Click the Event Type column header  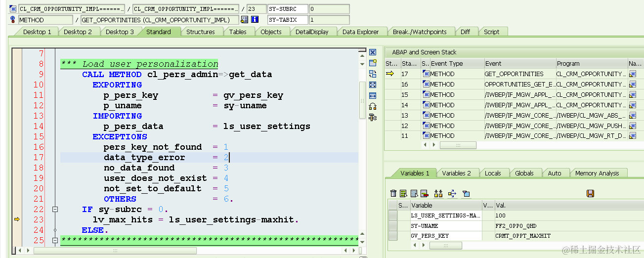click(x=456, y=63)
